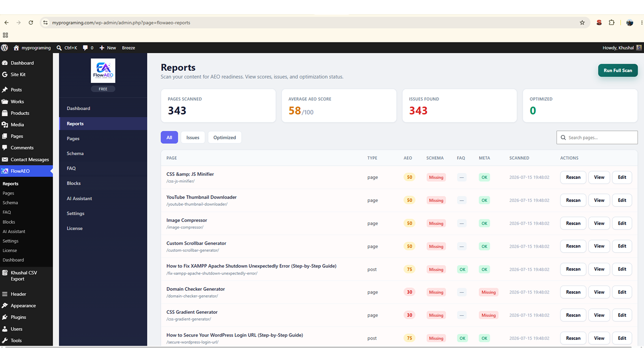Click the Domain Checker Generator AEO score 30
This screenshot has width=644, height=362.
pos(409,292)
